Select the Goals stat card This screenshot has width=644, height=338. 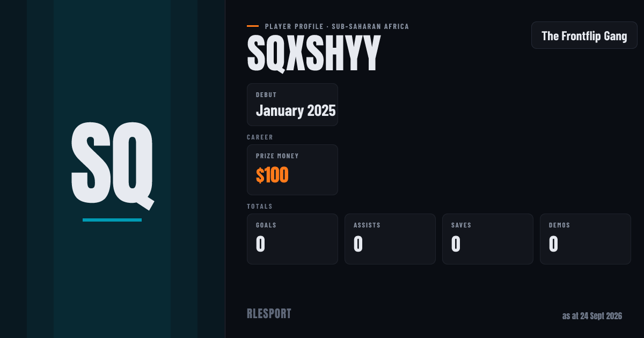(x=292, y=239)
